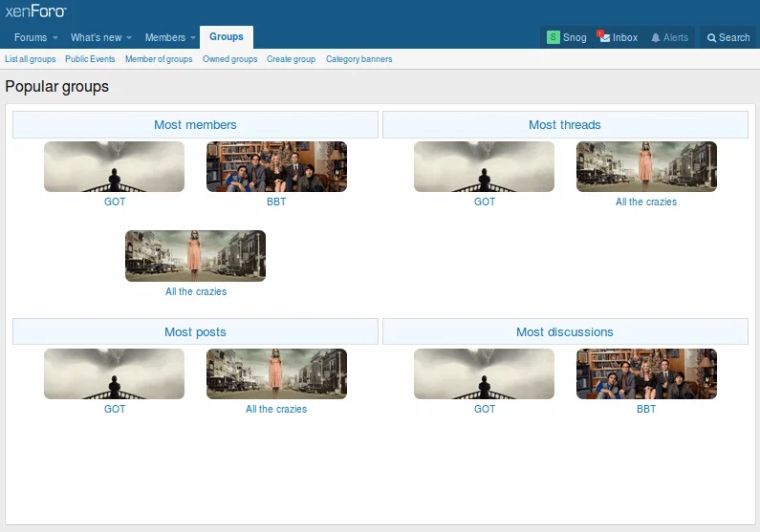Click the xenForo logo

point(36,11)
